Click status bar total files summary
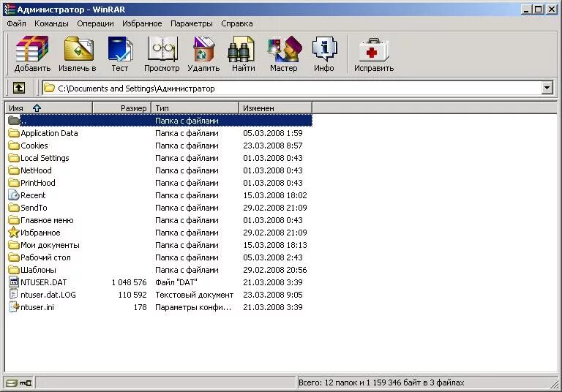The width and height of the screenshot is (562, 392). (x=381, y=382)
